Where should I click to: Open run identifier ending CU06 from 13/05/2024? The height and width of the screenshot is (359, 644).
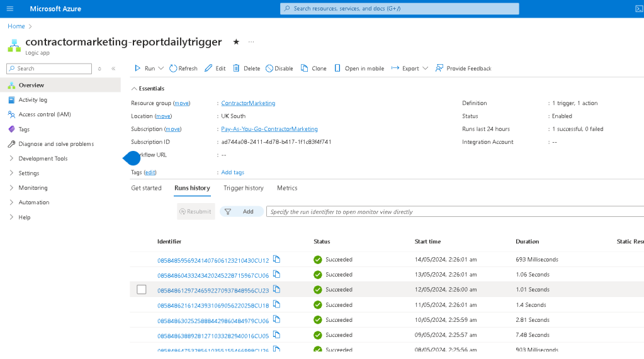coord(213,276)
